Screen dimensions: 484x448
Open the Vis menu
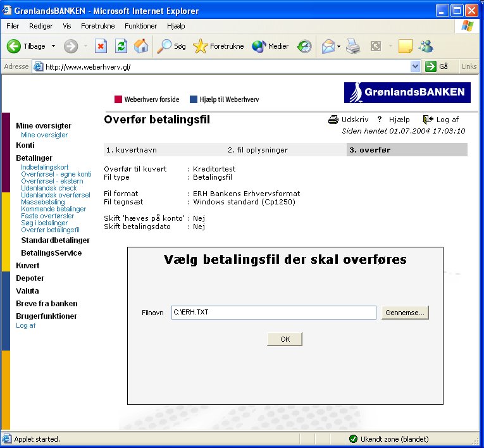point(66,26)
